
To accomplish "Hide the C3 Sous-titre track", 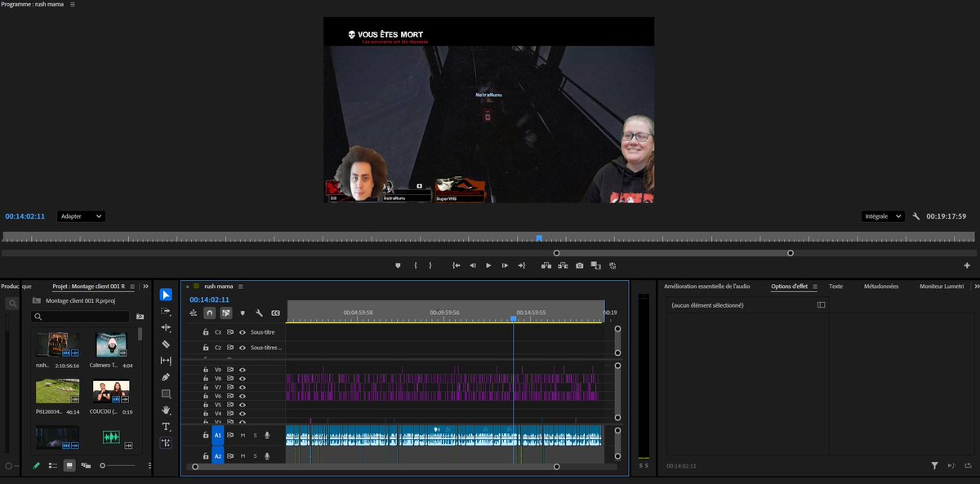I will point(243,332).
